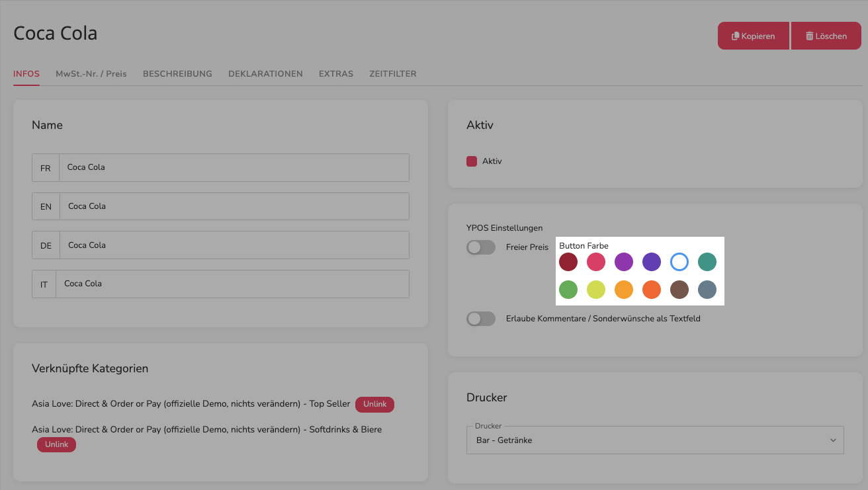This screenshot has width=868, height=490.
Task: Click the copy icon in Kopieren button
Action: click(735, 36)
